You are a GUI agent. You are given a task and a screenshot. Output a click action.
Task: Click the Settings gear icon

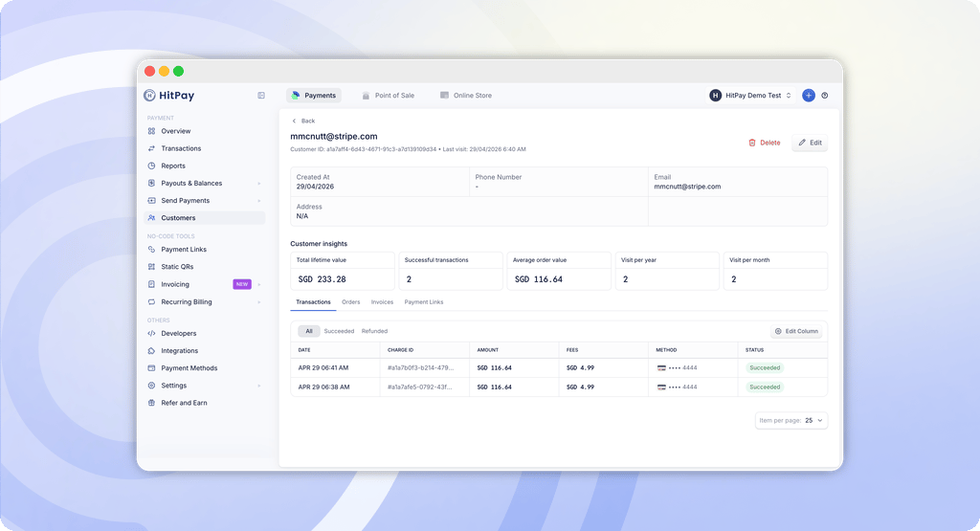point(151,386)
